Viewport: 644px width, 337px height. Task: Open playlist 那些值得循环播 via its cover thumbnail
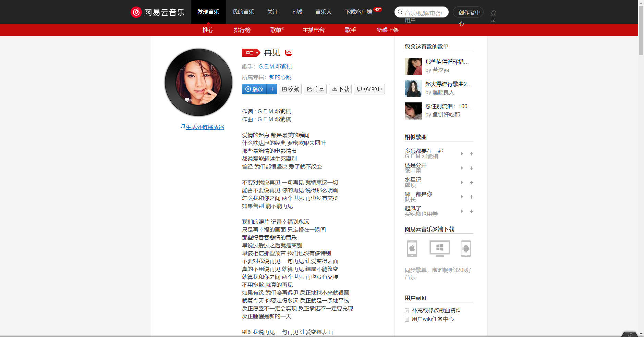(x=413, y=66)
